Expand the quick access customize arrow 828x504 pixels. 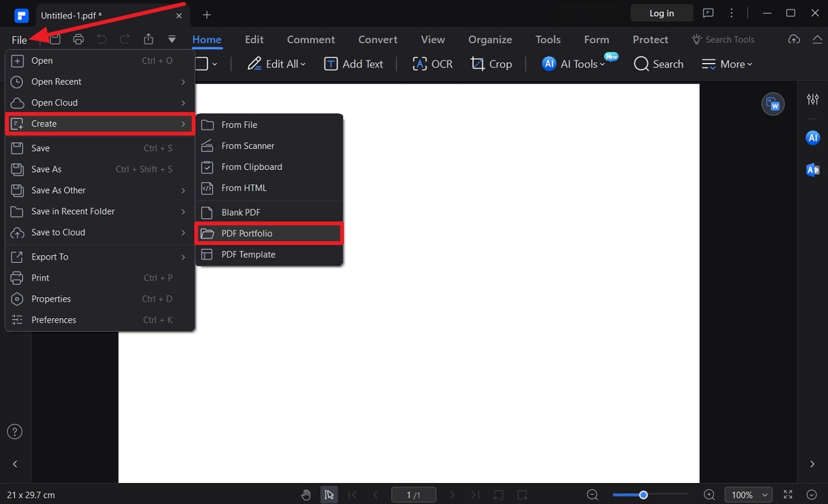(172, 39)
